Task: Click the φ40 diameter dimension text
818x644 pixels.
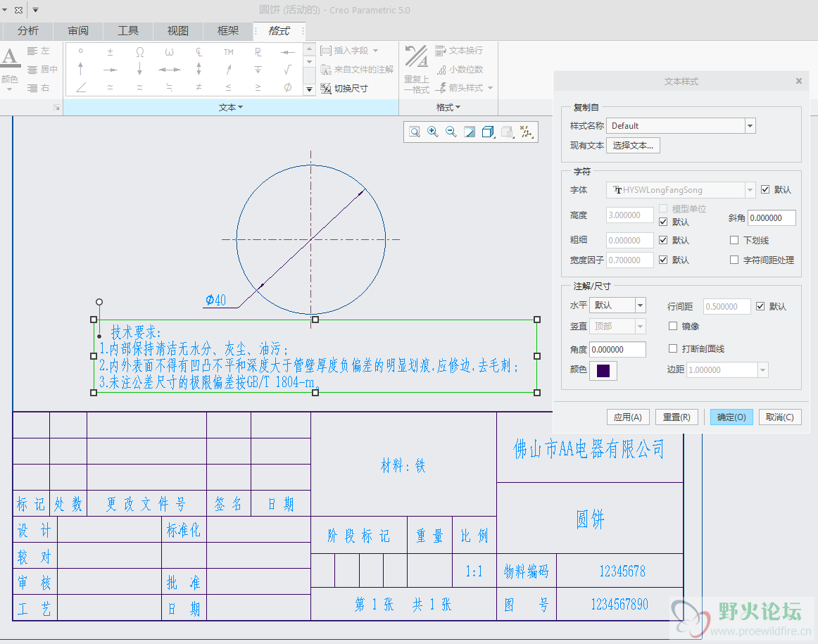Action: (215, 300)
